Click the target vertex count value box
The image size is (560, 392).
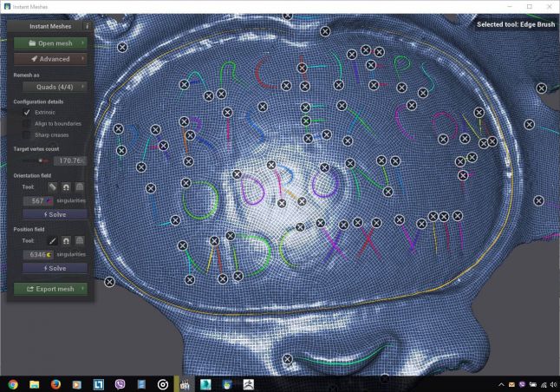coord(69,160)
